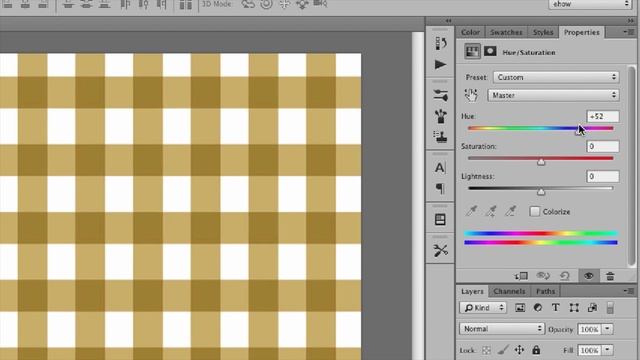
Task: Toggle adjustment layer filter in Layers
Action: tap(538, 308)
